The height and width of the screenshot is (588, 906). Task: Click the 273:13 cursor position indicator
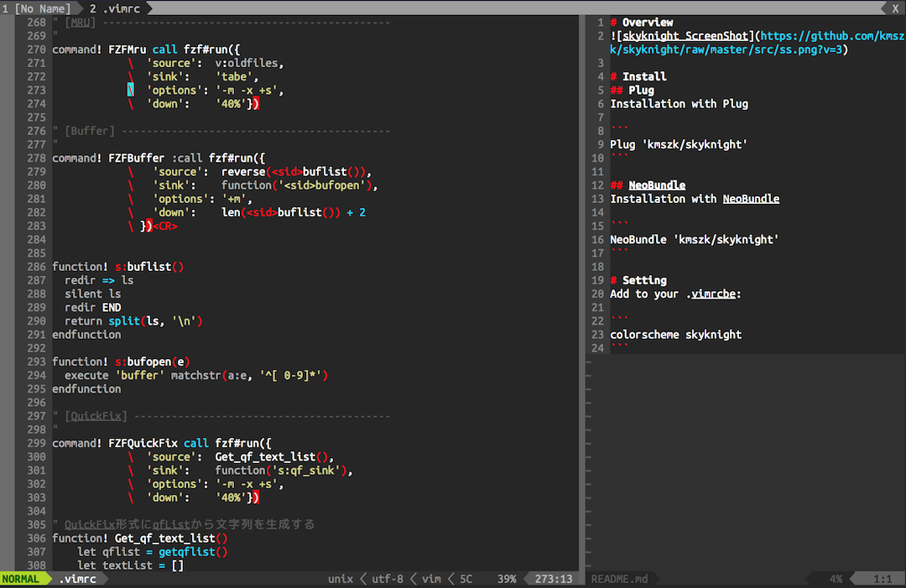coord(553,579)
